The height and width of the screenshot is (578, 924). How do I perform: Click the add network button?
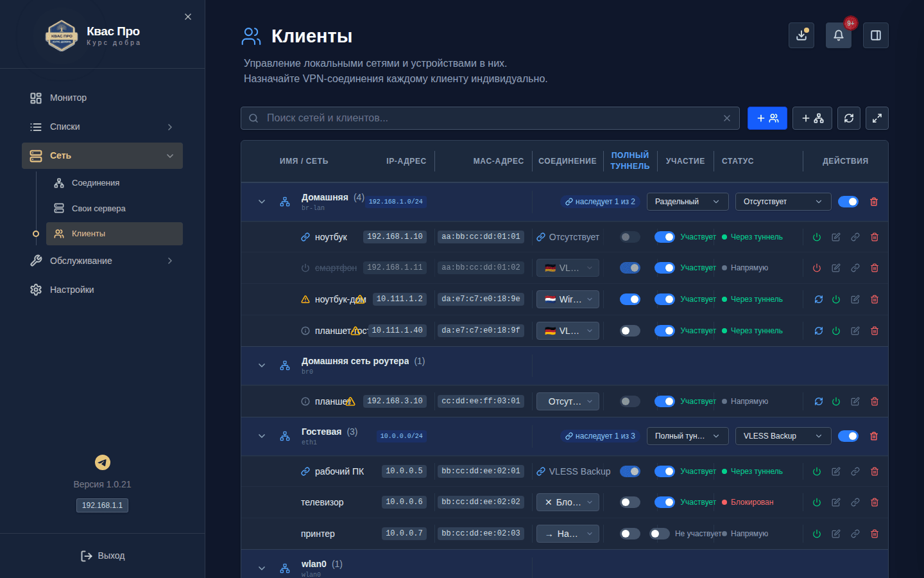coord(812,118)
